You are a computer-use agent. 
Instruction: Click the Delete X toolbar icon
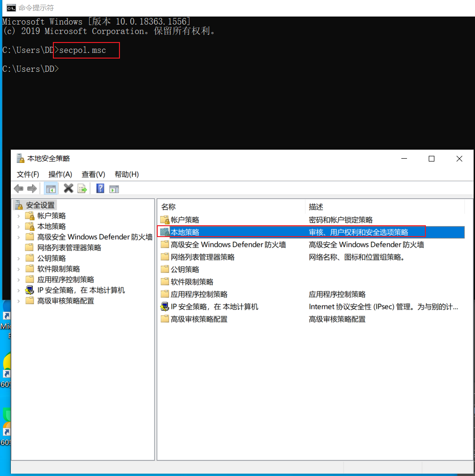pos(68,188)
